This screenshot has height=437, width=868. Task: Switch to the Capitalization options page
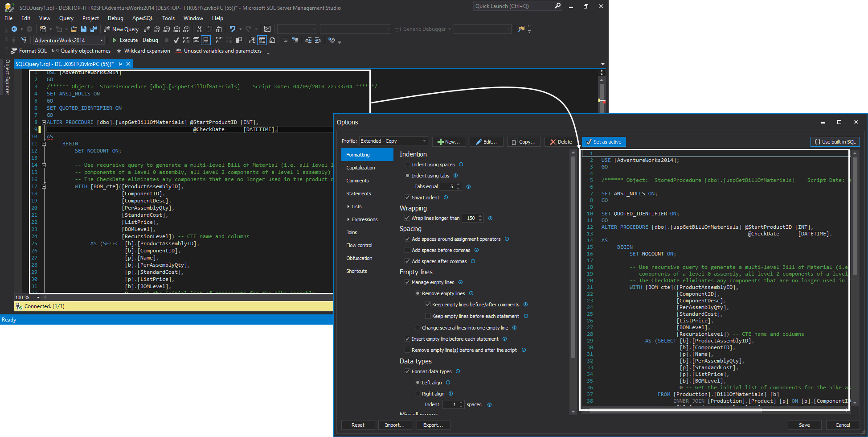point(361,167)
